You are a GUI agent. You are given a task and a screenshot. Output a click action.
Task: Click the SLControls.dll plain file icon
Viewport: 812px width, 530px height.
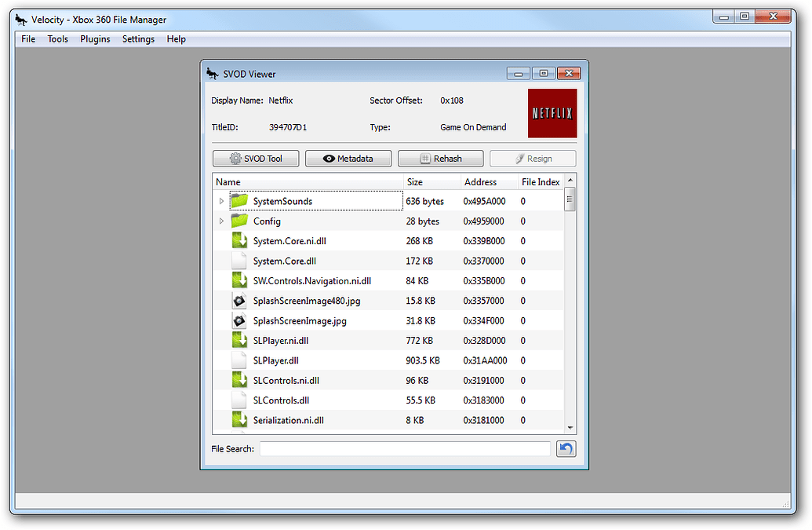pyautogui.click(x=239, y=400)
